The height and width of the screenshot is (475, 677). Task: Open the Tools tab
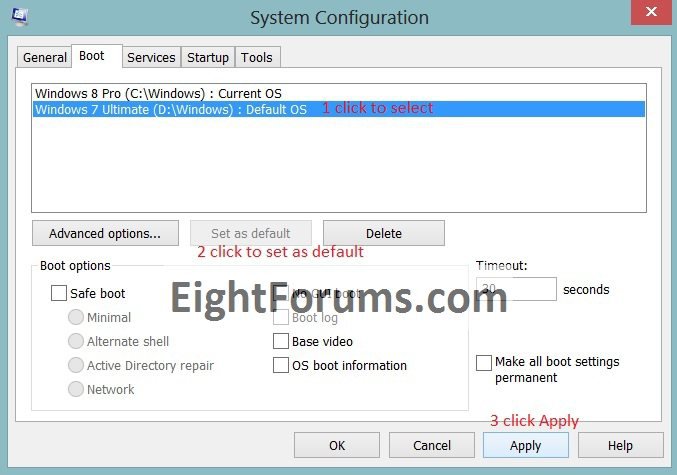[x=257, y=57]
